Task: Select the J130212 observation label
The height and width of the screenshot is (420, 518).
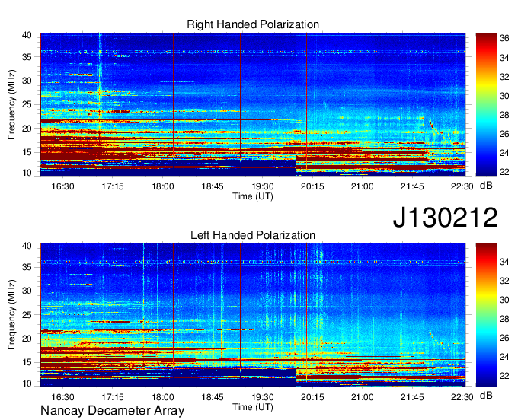Action: click(445, 218)
